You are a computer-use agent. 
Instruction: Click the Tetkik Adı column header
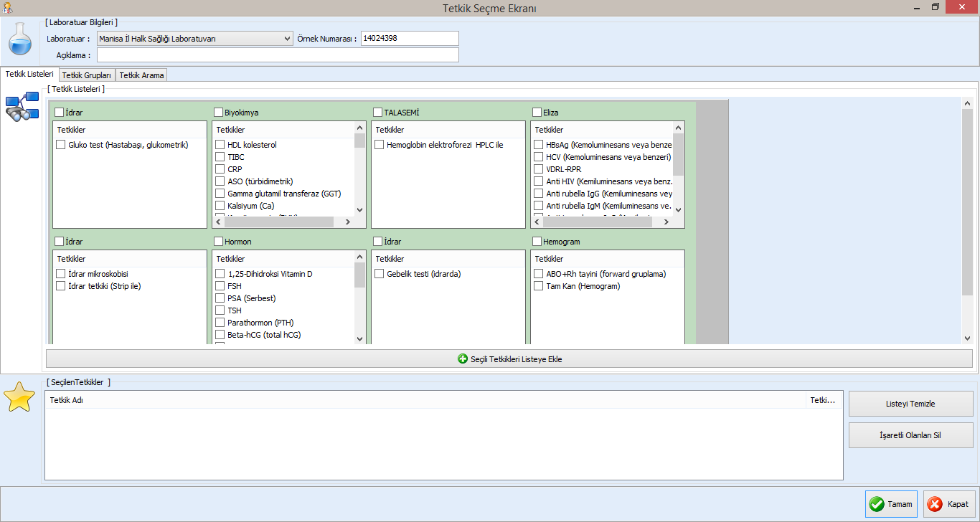[x=425, y=400]
